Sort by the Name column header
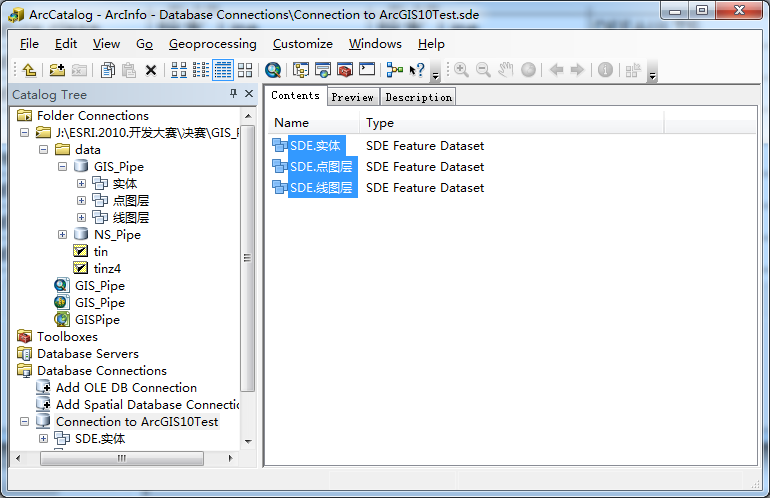Image resolution: width=770 pixels, height=498 pixels. tap(313, 123)
